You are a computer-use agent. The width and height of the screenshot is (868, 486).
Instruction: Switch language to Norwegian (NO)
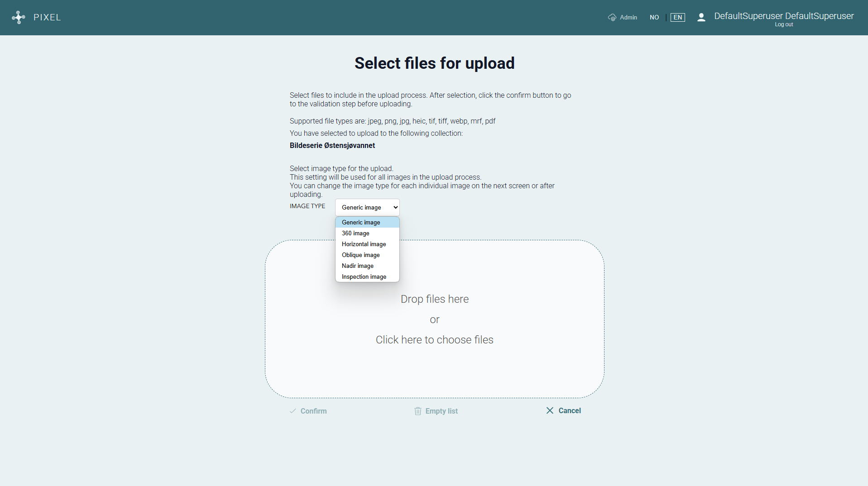pos(654,17)
